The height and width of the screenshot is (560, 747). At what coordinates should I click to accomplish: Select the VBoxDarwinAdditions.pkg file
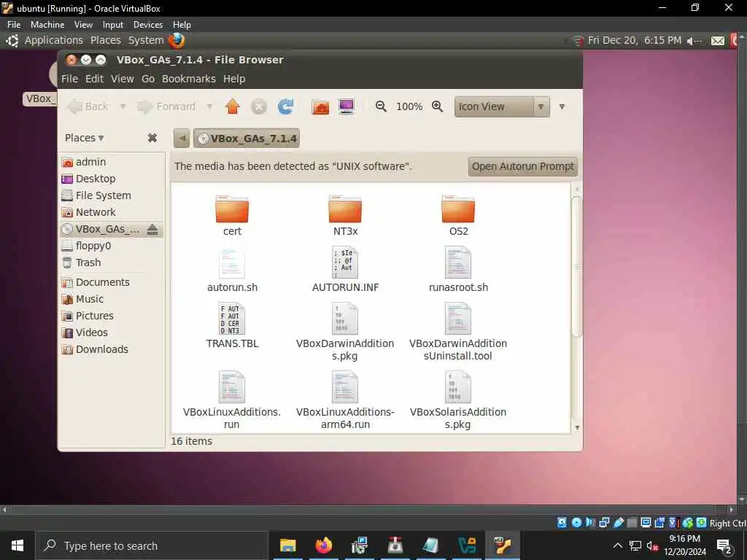345,332
